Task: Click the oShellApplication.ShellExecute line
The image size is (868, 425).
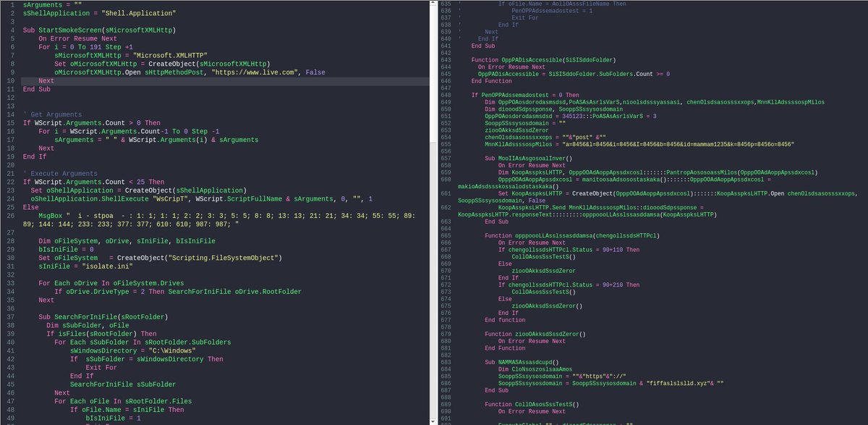Action: pyautogui.click(x=202, y=199)
